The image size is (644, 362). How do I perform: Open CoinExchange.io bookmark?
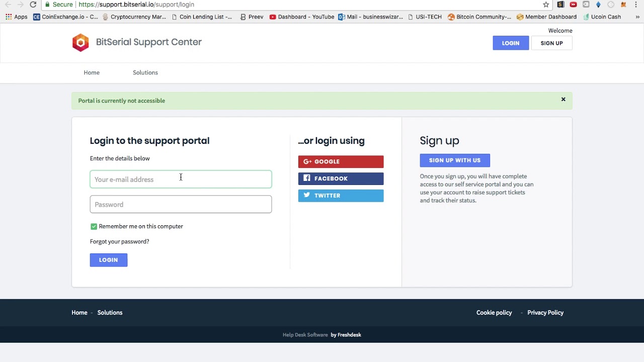65,17
